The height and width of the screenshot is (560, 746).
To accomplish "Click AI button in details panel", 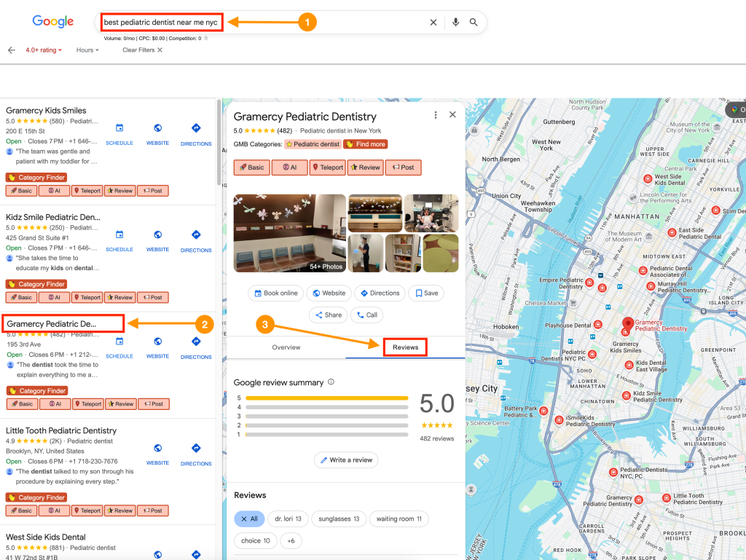I will [x=289, y=167].
